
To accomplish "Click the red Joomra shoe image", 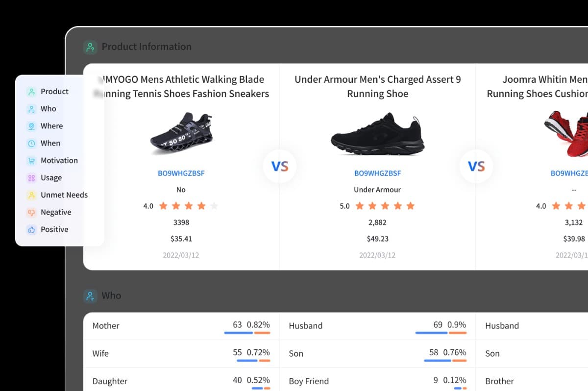I will coord(566,134).
